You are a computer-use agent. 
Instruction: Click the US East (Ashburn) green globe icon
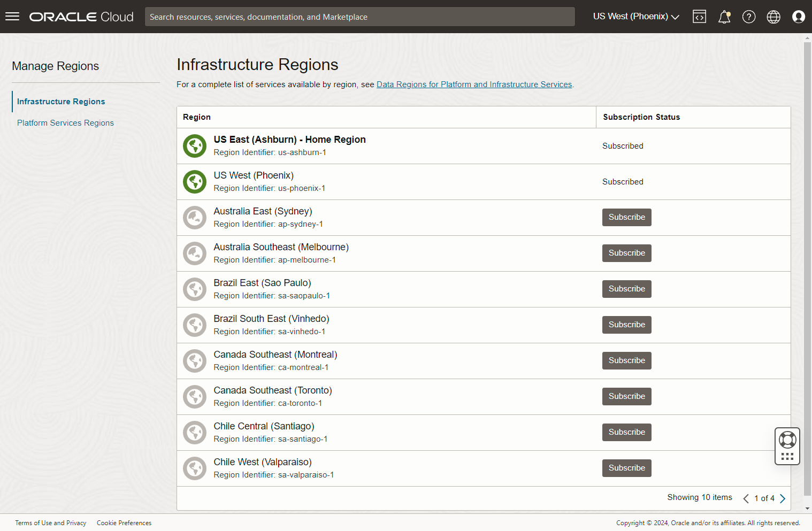pyautogui.click(x=195, y=146)
